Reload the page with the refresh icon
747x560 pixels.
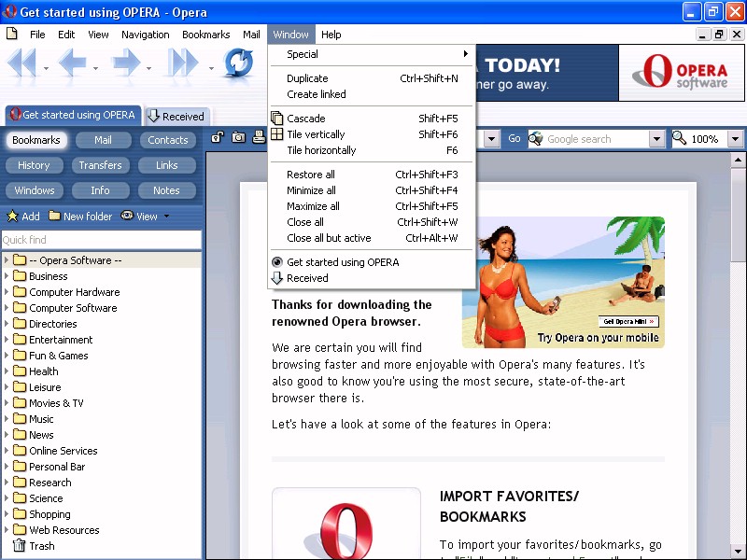pyautogui.click(x=238, y=63)
